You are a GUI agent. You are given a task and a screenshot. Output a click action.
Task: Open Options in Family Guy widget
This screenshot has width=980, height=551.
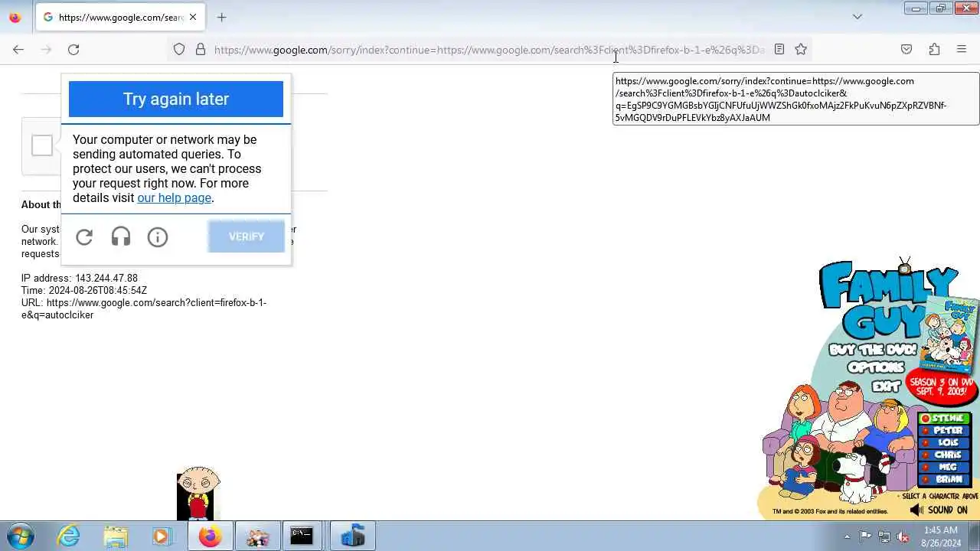[x=876, y=368]
